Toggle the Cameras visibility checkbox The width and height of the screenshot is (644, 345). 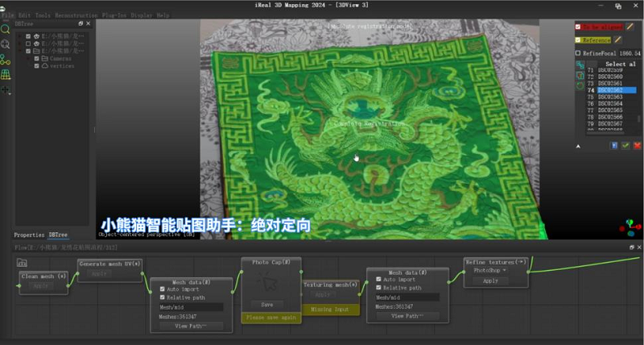36,58
